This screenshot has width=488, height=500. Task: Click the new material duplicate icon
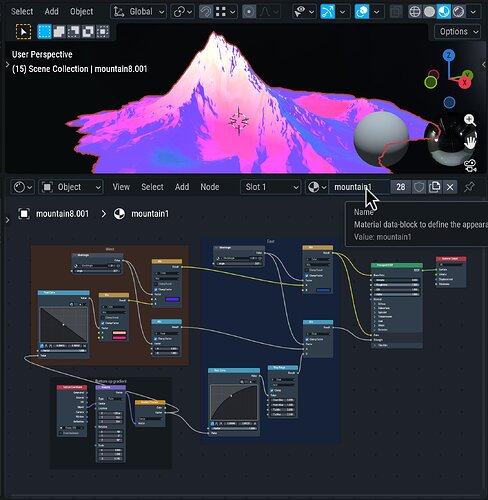(x=434, y=187)
